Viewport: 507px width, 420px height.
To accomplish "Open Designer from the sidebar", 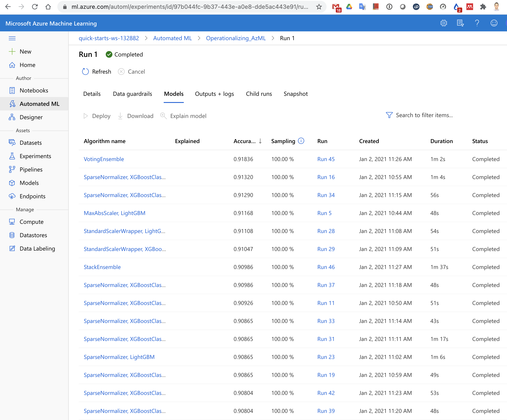I will click(x=31, y=117).
